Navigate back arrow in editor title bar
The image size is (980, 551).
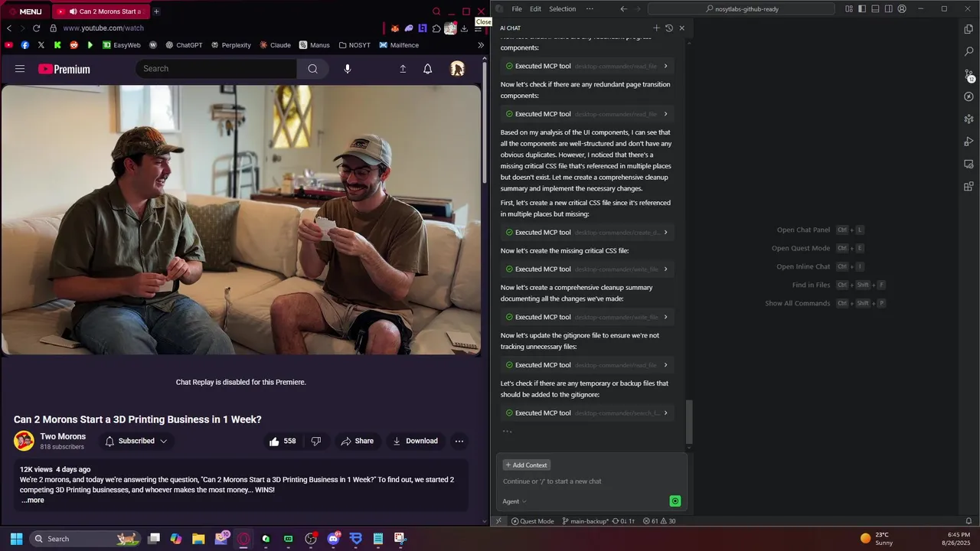[623, 9]
